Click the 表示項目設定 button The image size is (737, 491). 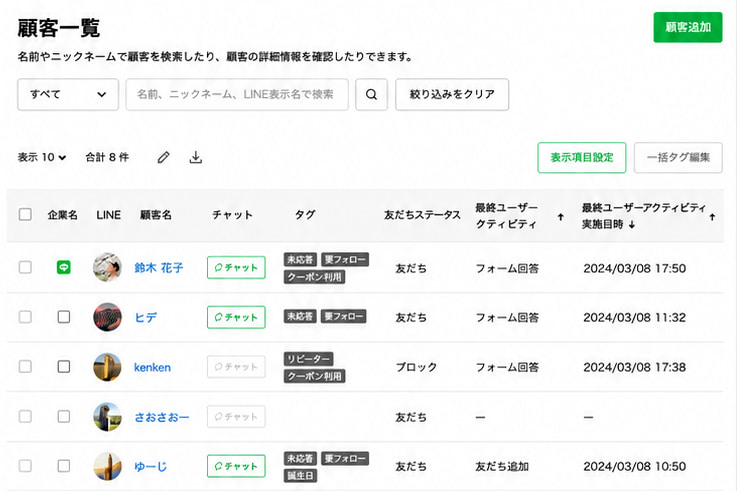click(582, 157)
